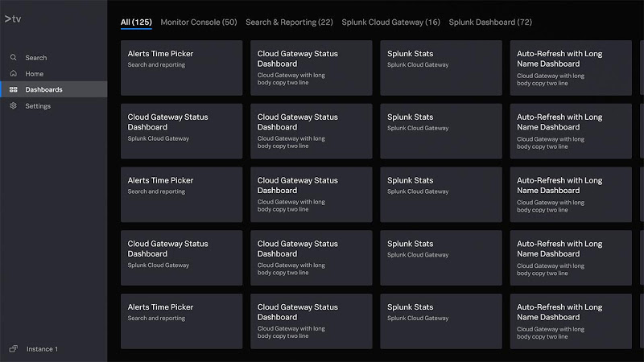644x362 pixels.
Task: Click the Instance 1 switcher icon
Action: 13,349
